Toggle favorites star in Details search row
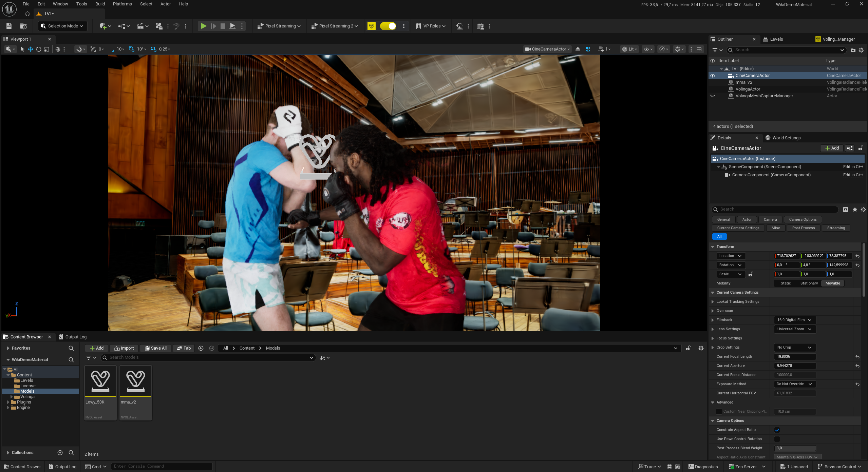 855,210
